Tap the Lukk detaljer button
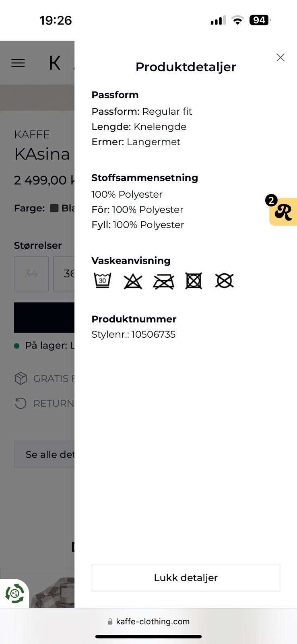Screen dimensions: 297x644 point(186,578)
